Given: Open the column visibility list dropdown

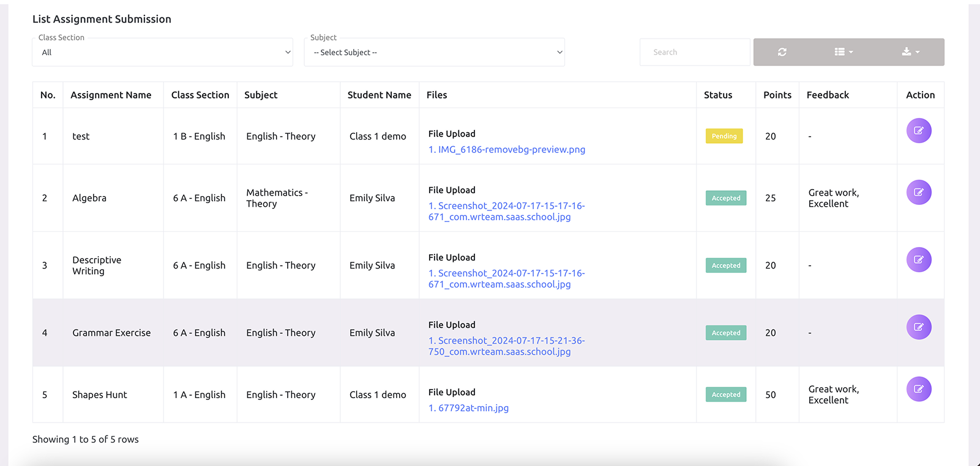Looking at the screenshot, I should point(843,52).
